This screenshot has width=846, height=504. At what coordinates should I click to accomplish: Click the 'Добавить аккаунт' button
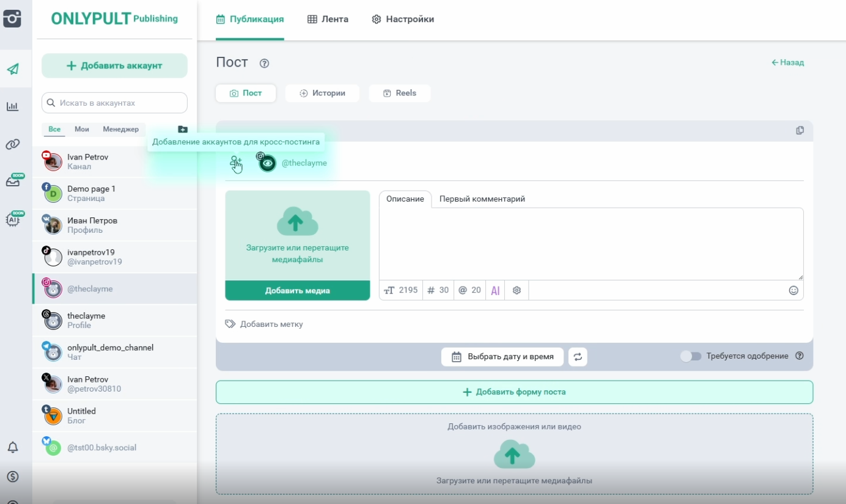tap(114, 66)
